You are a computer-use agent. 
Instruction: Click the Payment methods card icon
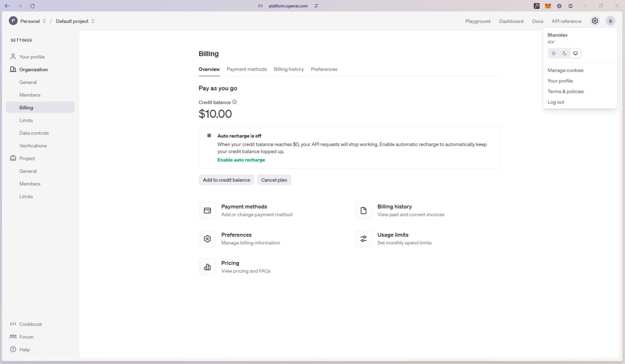207,211
